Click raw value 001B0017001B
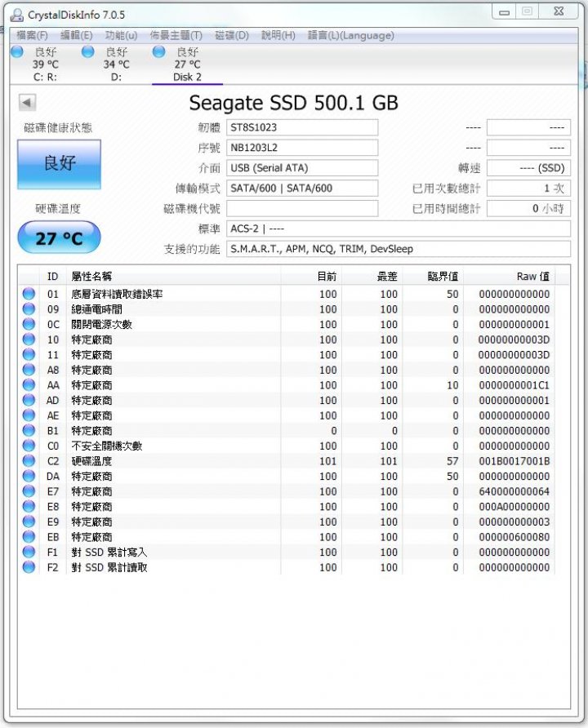 pos(514,461)
